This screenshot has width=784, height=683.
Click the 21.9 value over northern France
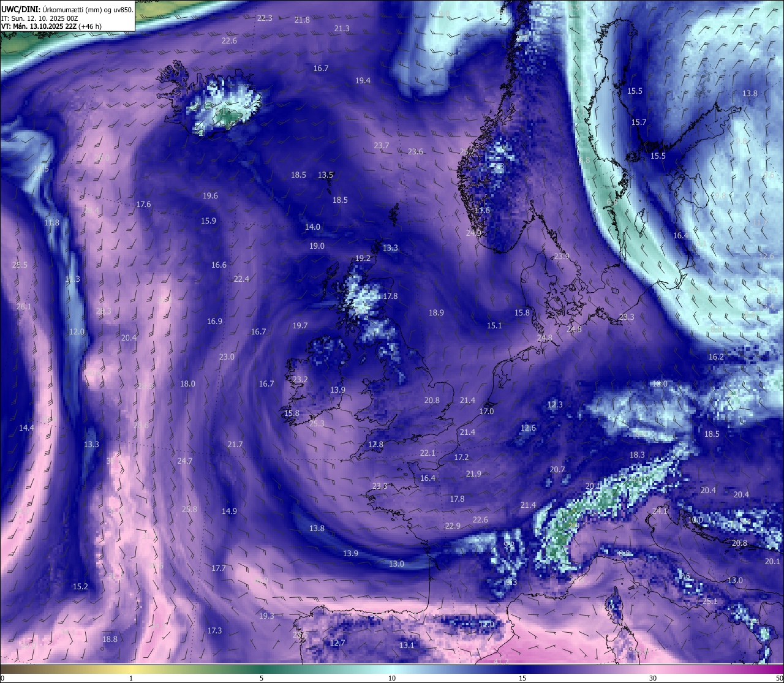[473, 474]
